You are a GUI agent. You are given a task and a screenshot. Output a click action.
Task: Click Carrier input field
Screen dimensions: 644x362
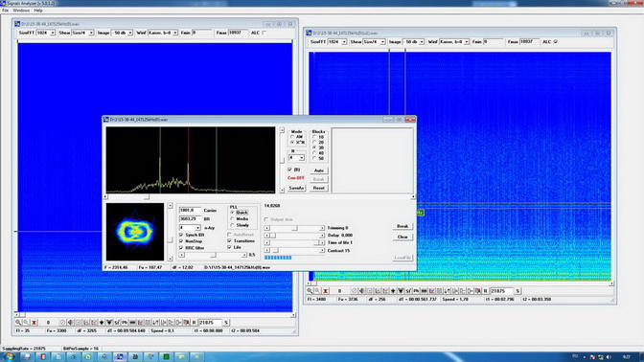190,210
